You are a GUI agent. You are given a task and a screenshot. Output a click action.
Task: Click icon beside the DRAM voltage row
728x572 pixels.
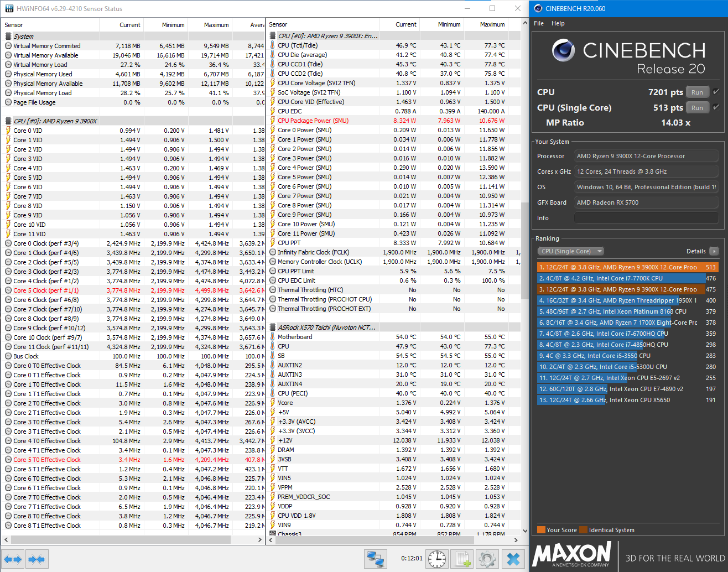tap(273, 450)
